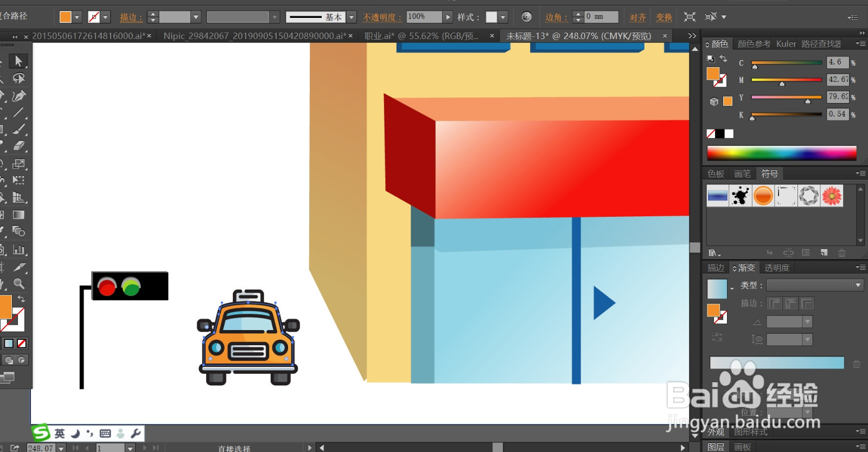
Task: Switch to the 职业.ai document tab
Action: 421,36
